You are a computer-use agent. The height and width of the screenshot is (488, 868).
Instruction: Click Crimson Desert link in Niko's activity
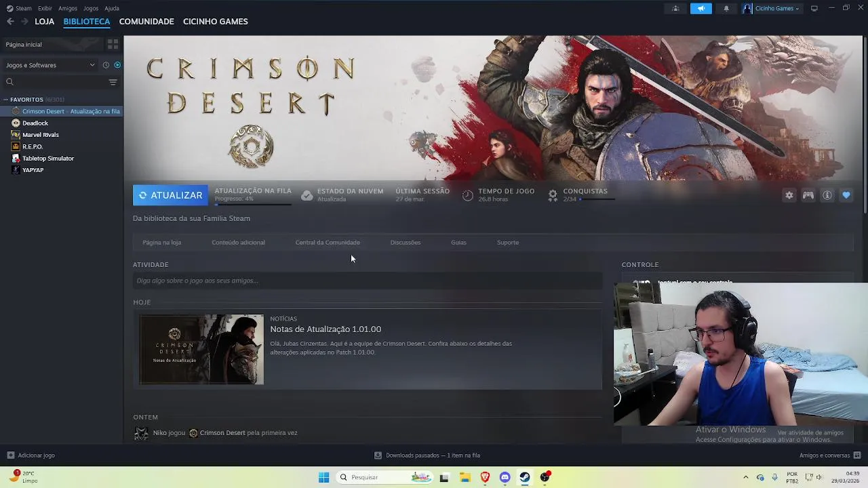pos(222,433)
